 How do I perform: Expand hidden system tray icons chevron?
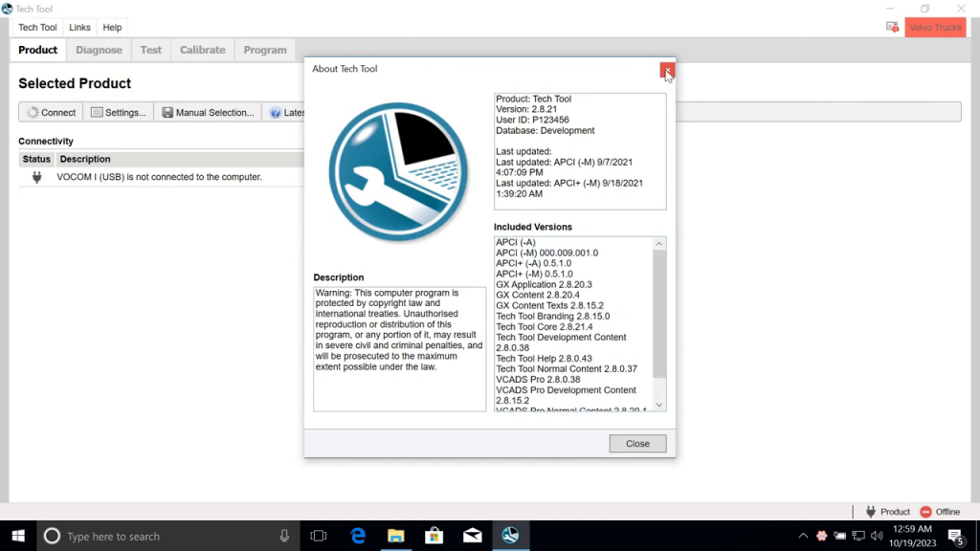802,536
